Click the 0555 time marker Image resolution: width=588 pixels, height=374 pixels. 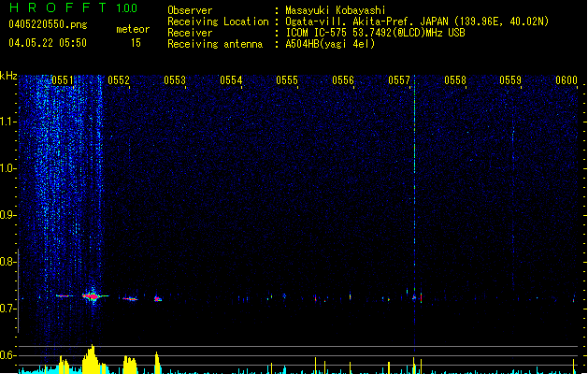[x=287, y=80]
